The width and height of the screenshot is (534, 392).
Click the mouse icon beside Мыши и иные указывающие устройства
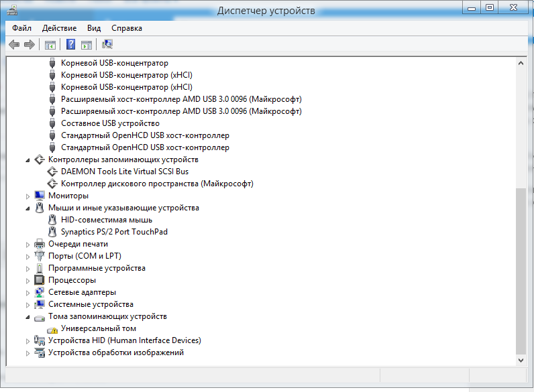(x=40, y=208)
